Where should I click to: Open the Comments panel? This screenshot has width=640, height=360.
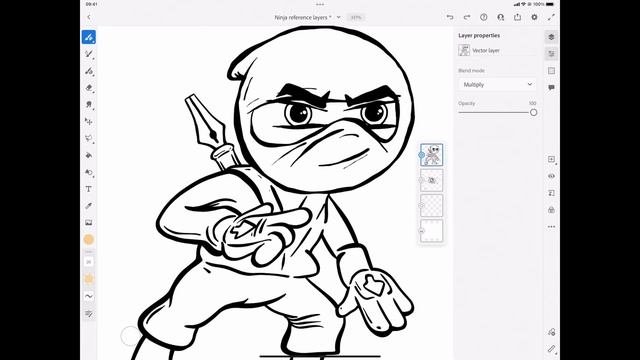[551, 88]
